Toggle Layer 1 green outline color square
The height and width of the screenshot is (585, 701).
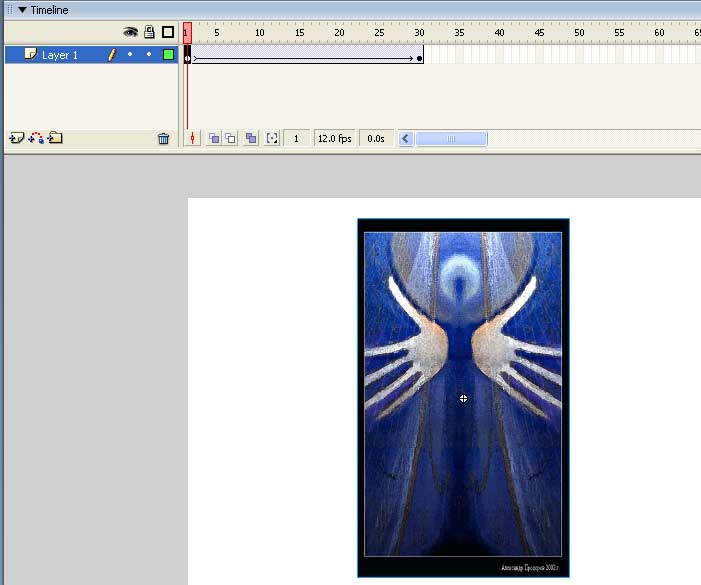(x=168, y=55)
